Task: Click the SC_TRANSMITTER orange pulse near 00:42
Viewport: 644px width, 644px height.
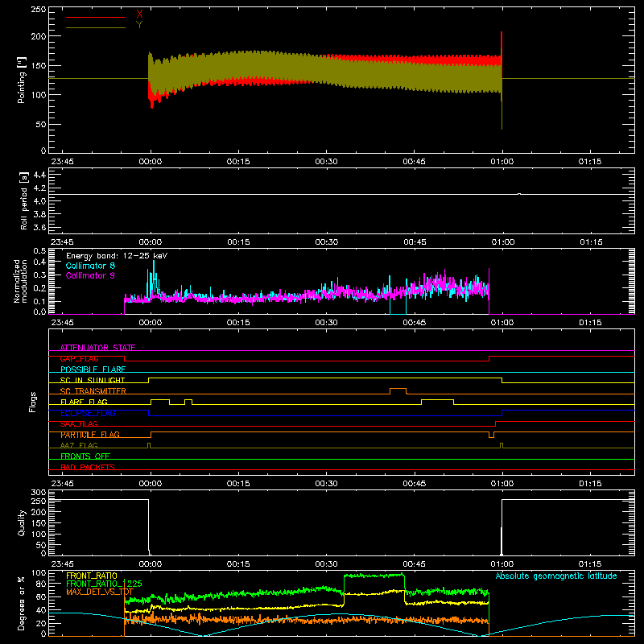Action: coord(398,390)
